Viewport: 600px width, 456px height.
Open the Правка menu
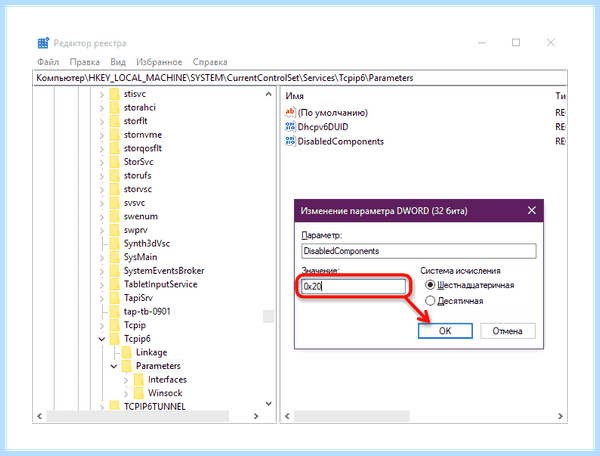coord(85,62)
